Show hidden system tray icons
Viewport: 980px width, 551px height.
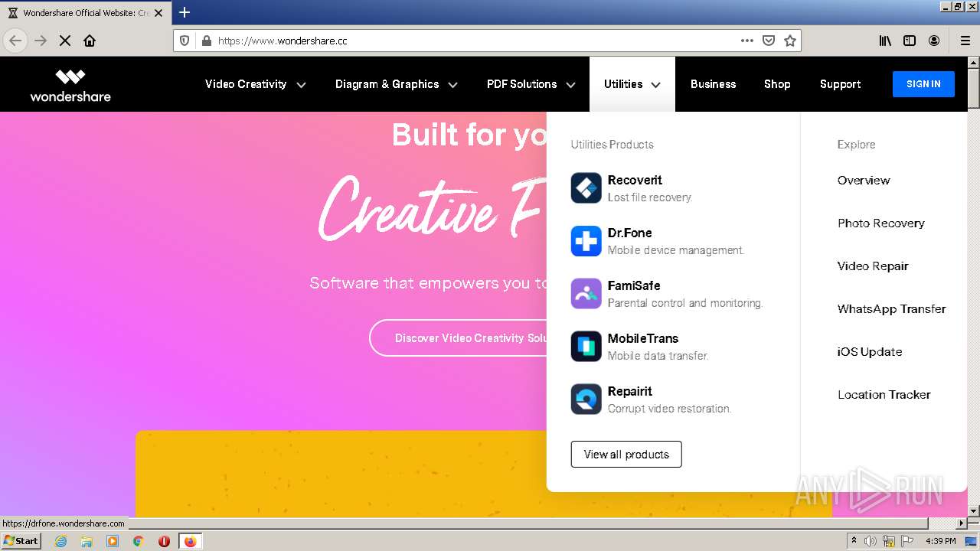coord(854,541)
